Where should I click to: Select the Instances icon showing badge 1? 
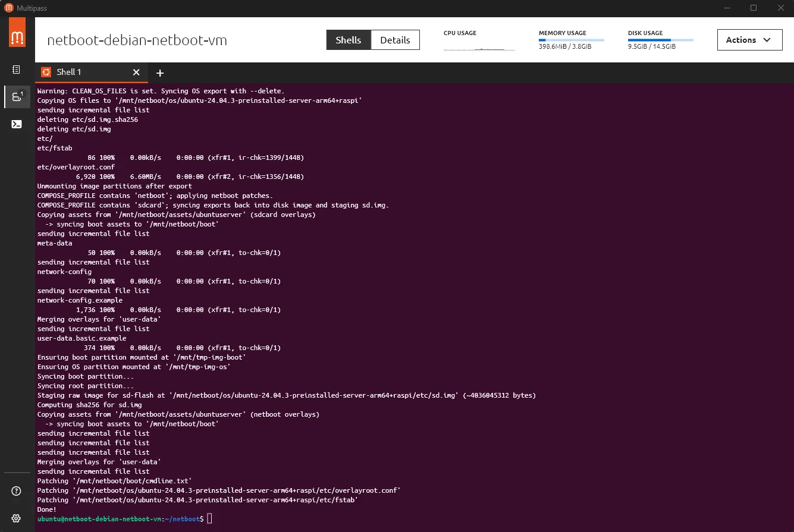(16, 96)
